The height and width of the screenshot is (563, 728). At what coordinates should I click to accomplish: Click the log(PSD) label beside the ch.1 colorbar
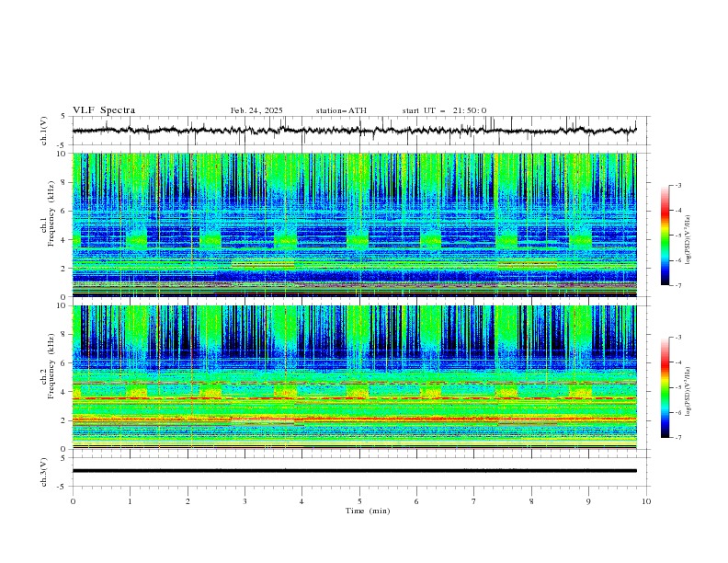[x=688, y=240]
